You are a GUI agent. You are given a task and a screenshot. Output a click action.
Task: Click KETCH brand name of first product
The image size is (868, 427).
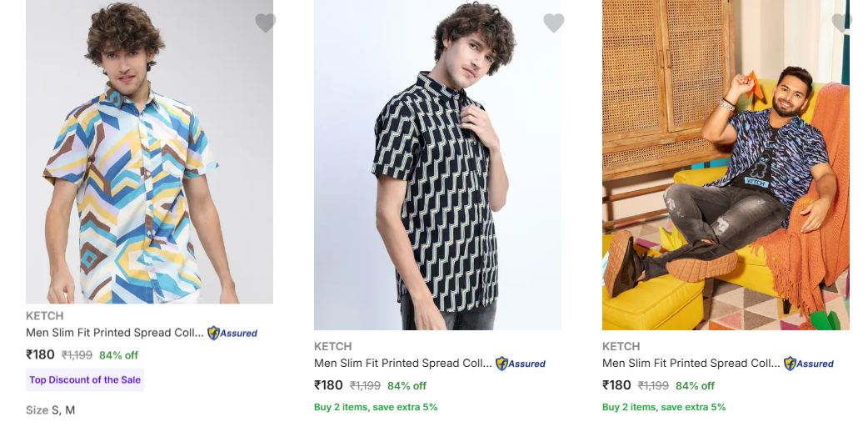45,316
